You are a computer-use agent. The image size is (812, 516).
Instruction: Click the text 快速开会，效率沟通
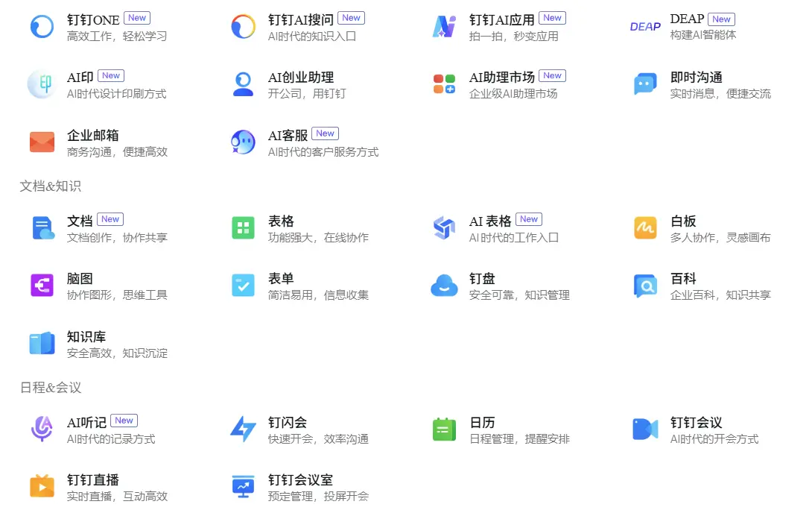(x=318, y=439)
